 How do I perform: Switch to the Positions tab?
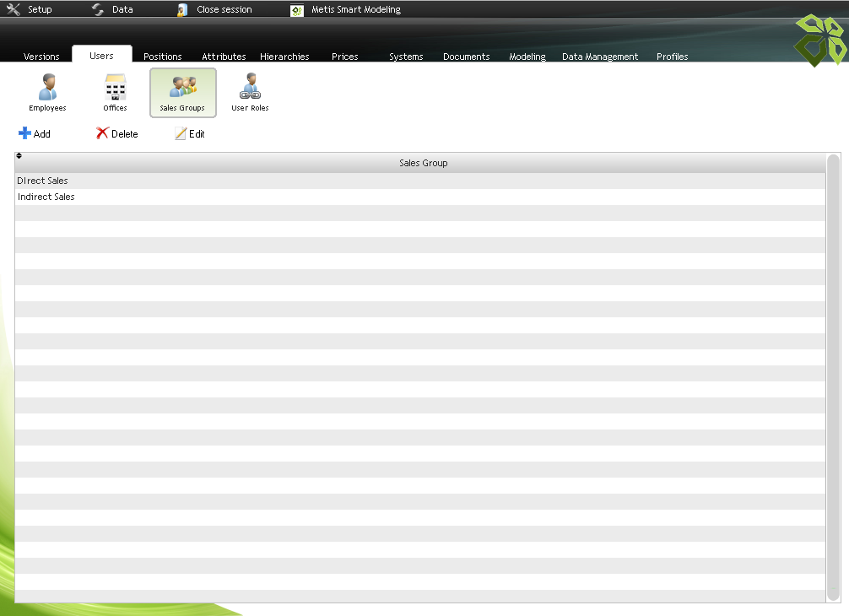(163, 57)
